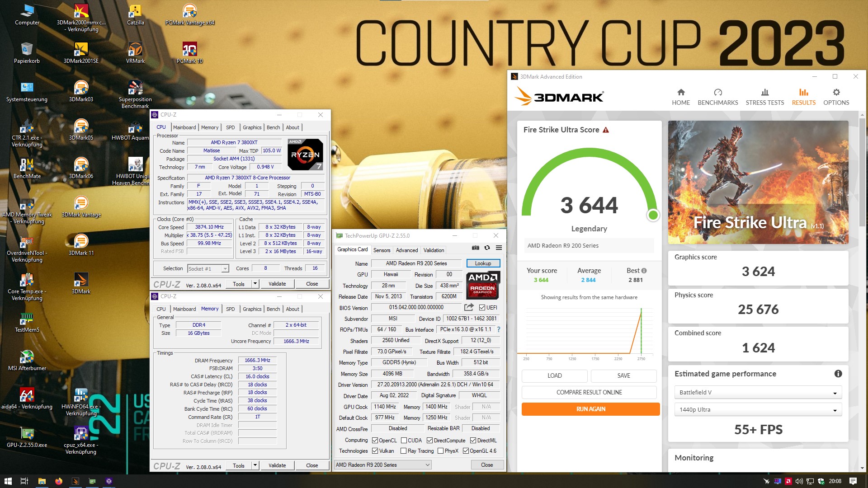The height and width of the screenshot is (488, 868).
Task: Open VRMark desktop icon
Action: [135, 53]
